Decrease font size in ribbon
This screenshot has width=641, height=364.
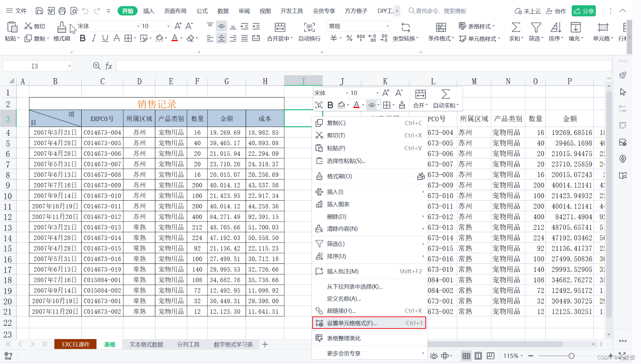click(x=189, y=26)
